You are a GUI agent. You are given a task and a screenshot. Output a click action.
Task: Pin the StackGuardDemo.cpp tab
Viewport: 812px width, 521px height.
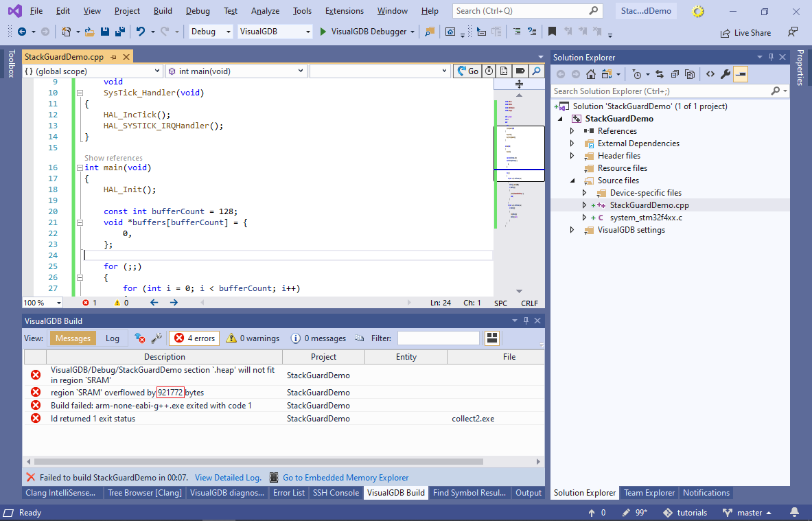tap(113, 57)
